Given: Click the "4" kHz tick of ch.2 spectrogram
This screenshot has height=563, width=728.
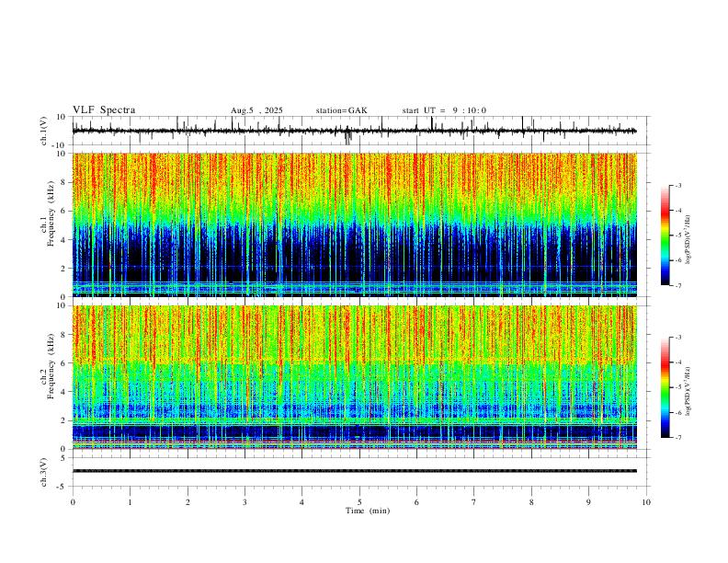Looking at the screenshot, I should point(63,392).
